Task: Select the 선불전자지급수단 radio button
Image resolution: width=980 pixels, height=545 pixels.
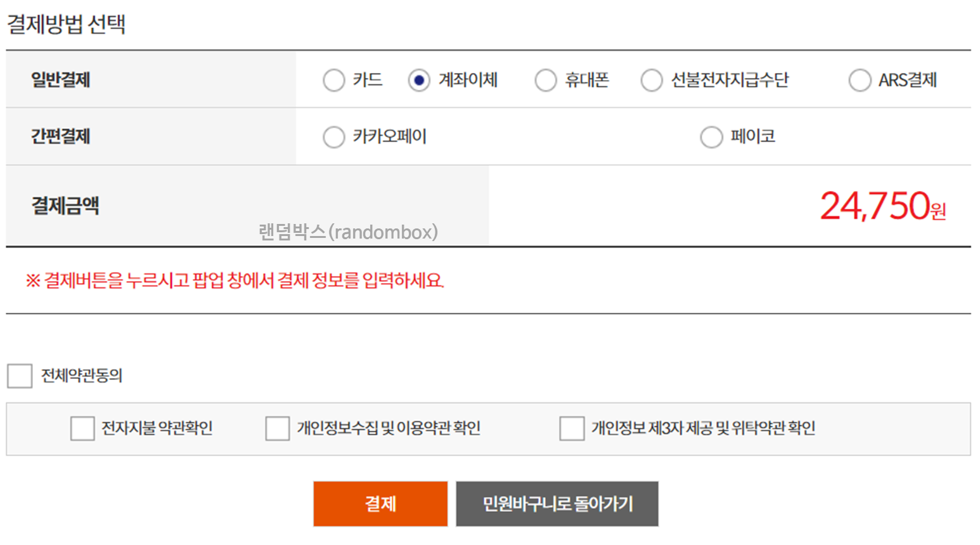Action: [652, 80]
